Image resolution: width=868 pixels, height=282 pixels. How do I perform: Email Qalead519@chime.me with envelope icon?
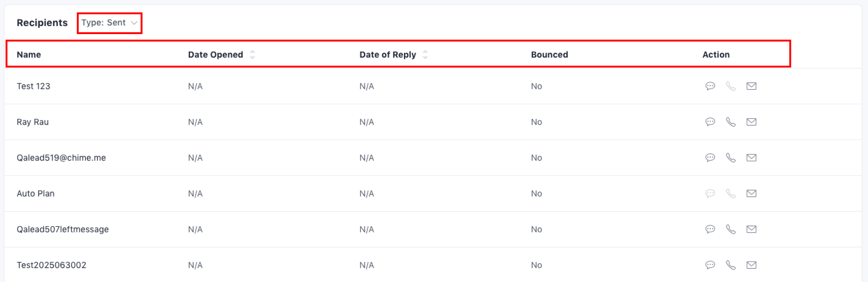point(751,158)
